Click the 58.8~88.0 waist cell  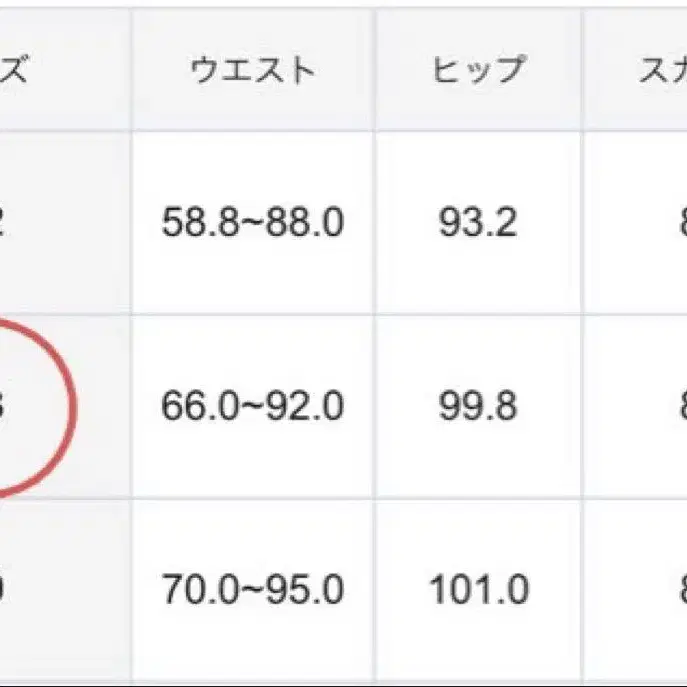click(253, 222)
